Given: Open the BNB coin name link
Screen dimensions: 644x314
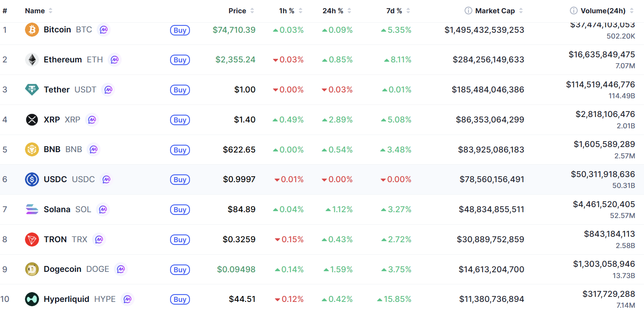Looking at the screenshot, I should coord(52,149).
